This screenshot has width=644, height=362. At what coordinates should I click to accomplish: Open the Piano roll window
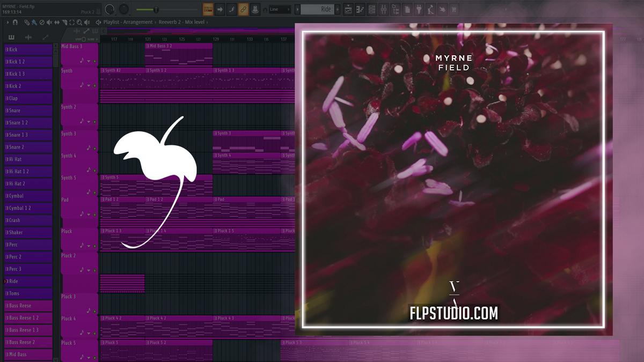pyautogui.click(x=360, y=9)
